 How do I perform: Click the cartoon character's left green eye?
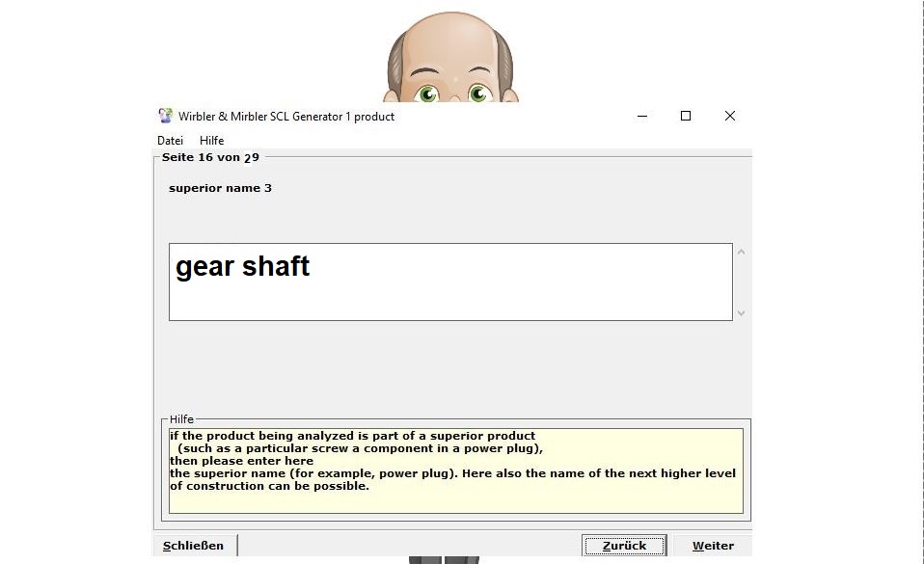pyautogui.click(x=427, y=94)
